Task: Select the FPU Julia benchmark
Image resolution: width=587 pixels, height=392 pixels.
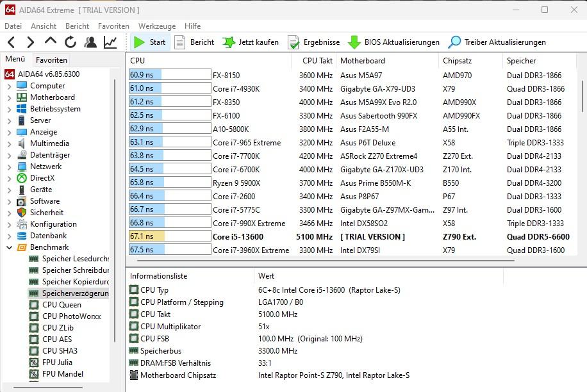Action: (51, 363)
